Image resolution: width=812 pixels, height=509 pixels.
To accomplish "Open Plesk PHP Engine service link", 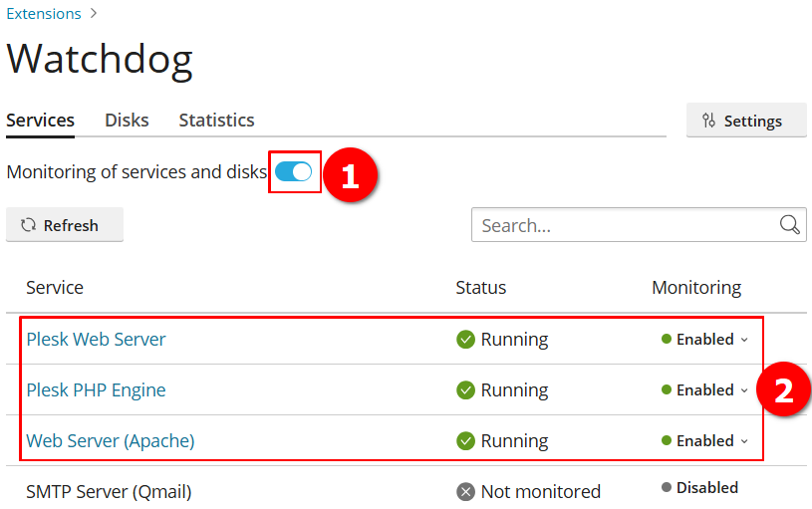I will 96,389.
